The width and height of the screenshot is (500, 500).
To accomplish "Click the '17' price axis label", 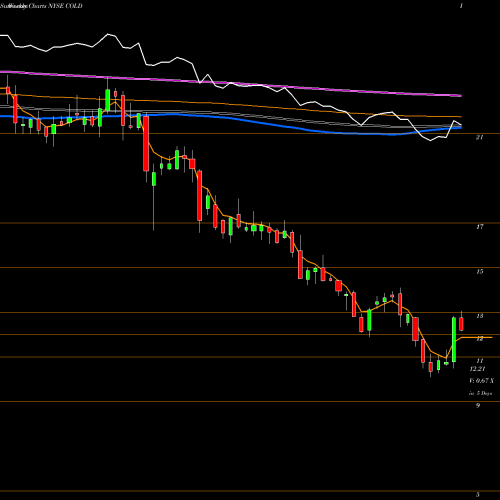I will pos(480,227).
